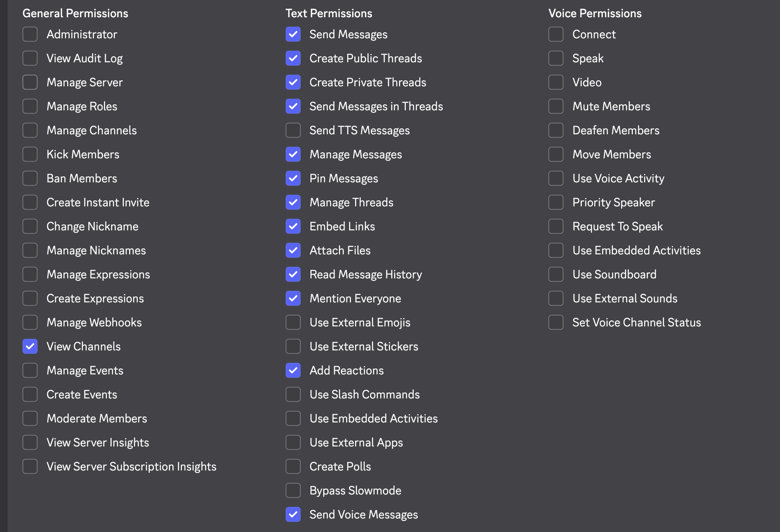The image size is (780, 532).
Task: Enable Set Voice Channel Status
Action: [556, 322]
